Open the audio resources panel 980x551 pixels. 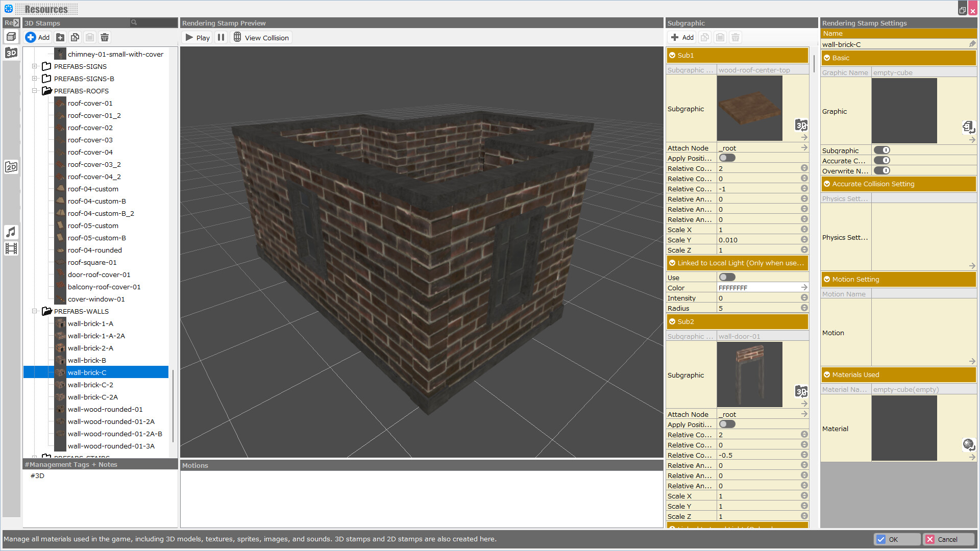click(11, 232)
